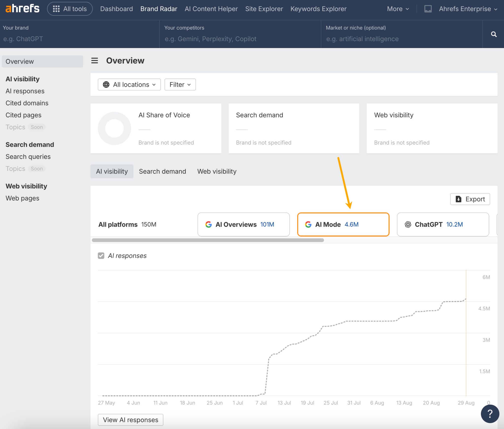Click the hamburger icon beside Overview heading
The width and height of the screenshot is (504, 429).
coord(94,61)
